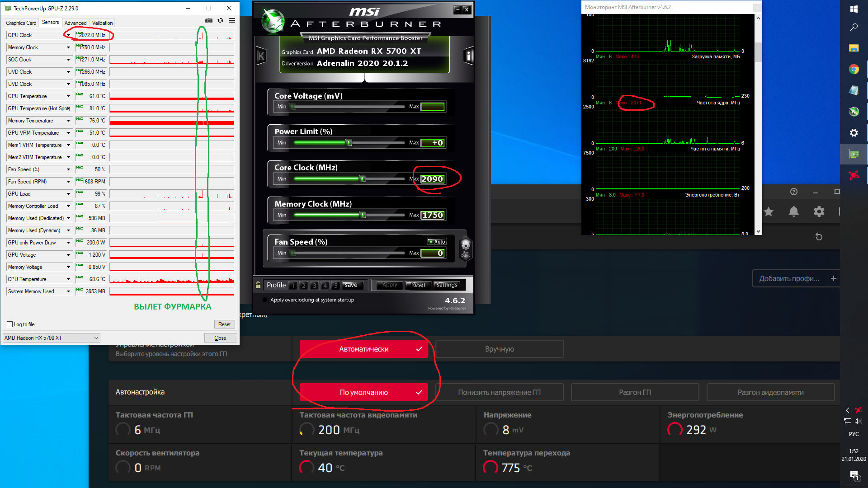Click the Core Clock value field 2090
The width and height of the screenshot is (868, 488).
pyautogui.click(x=432, y=179)
